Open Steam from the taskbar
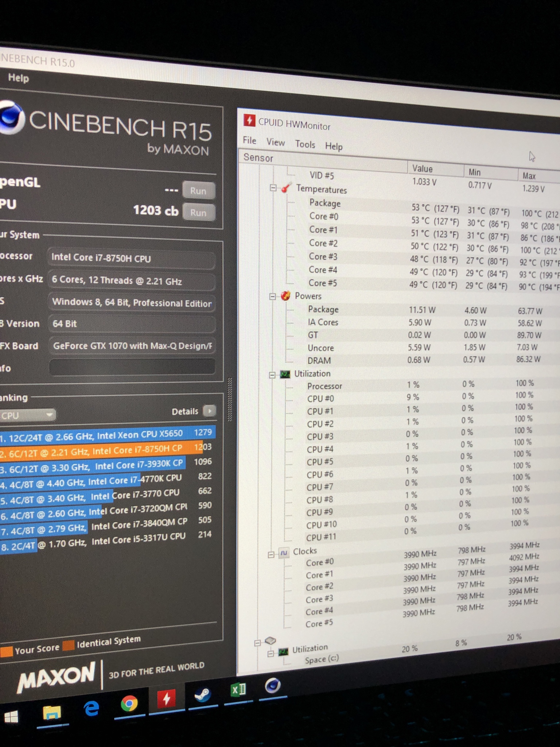The image size is (560, 747). (x=203, y=694)
